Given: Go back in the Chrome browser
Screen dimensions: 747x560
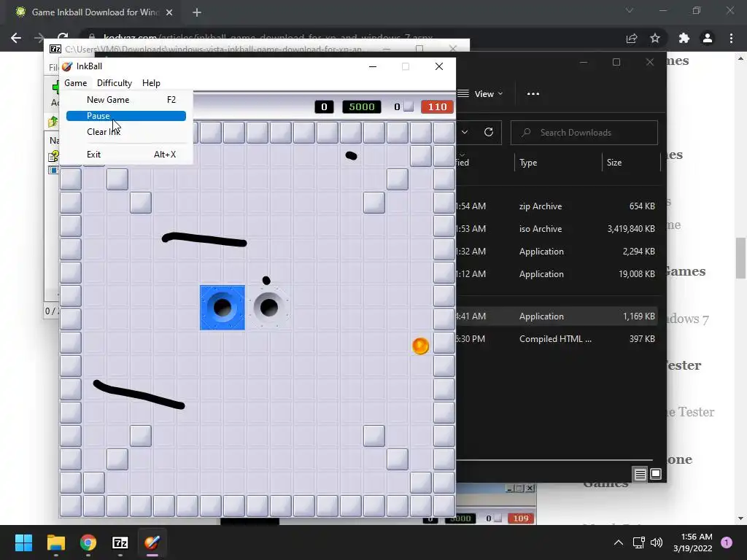Looking at the screenshot, I should coord(16,38).
